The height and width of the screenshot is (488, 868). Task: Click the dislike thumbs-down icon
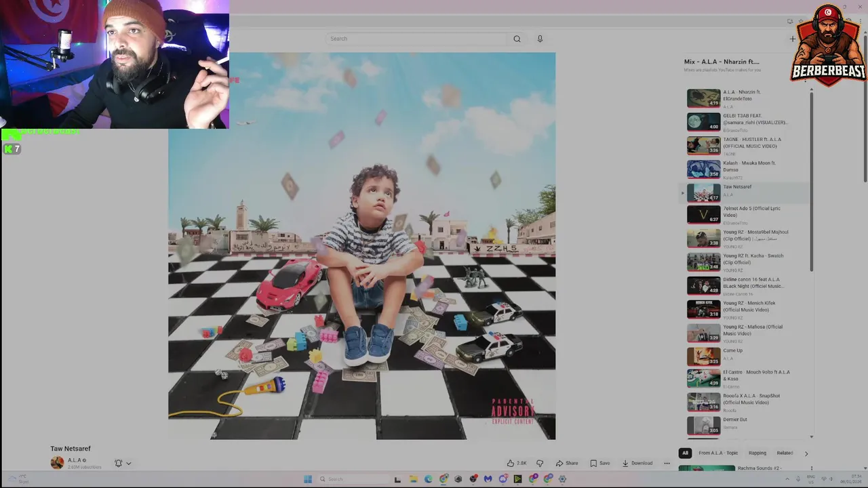540,463
